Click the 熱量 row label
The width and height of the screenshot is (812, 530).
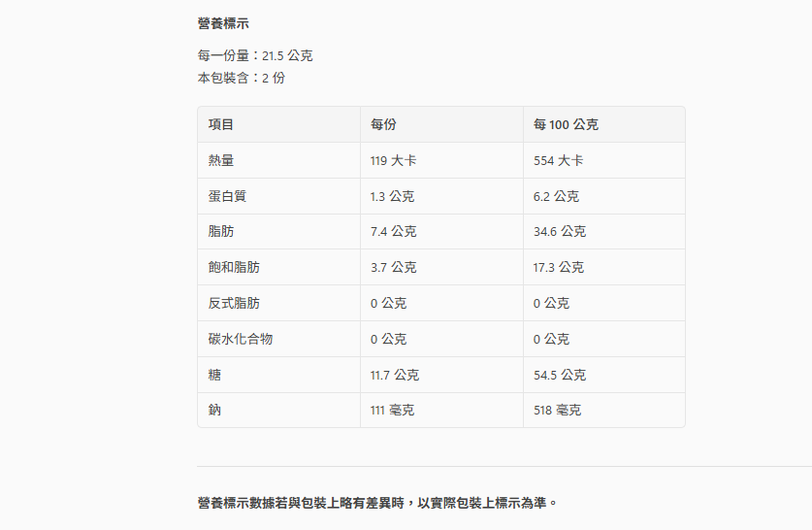coord(220,160)
